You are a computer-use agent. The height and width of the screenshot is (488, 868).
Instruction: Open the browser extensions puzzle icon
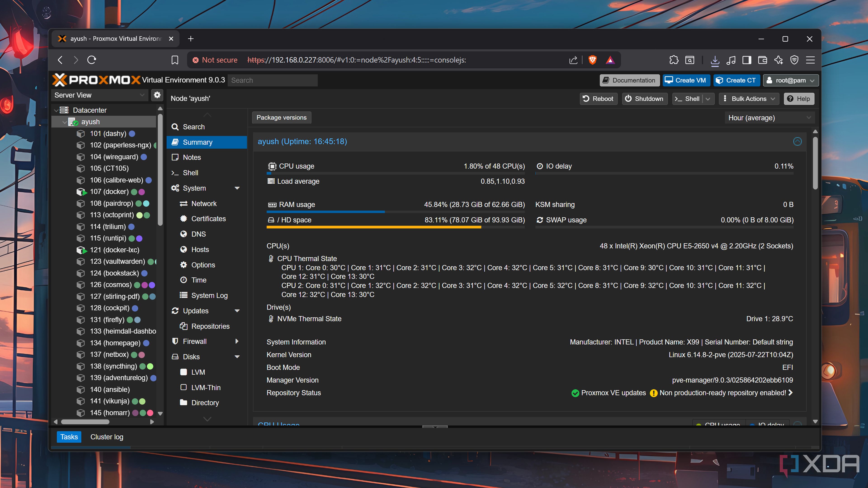click(x=674, y=60)
